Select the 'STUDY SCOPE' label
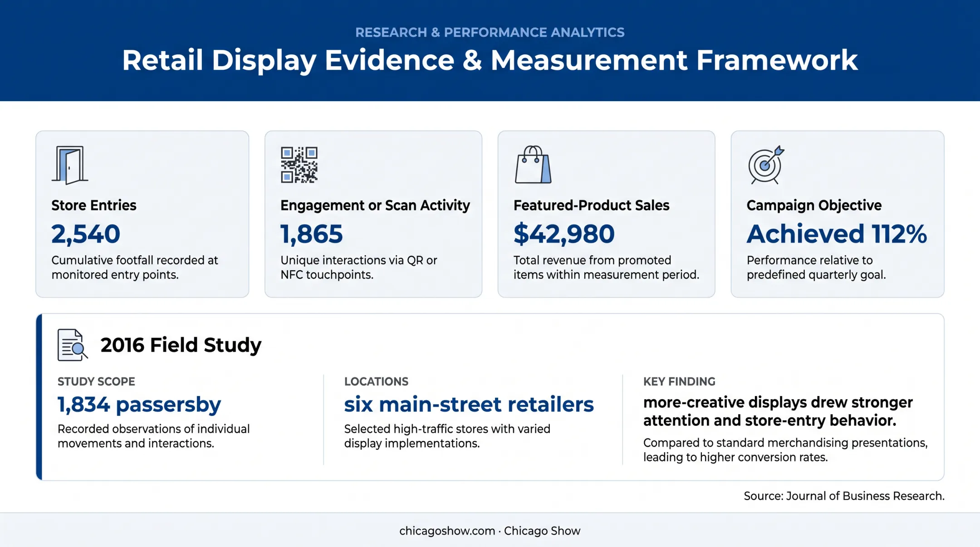Viewport: 980px width, 547px height. pos(96,382)
